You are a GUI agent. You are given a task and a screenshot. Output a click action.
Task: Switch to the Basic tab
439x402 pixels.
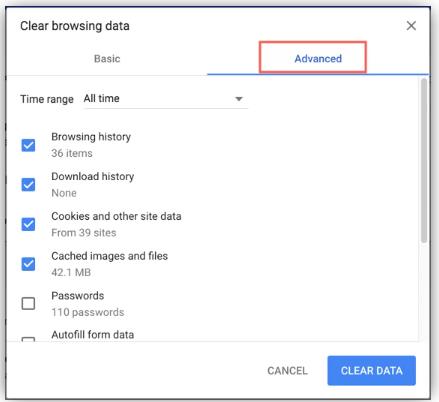pos(107,59)
